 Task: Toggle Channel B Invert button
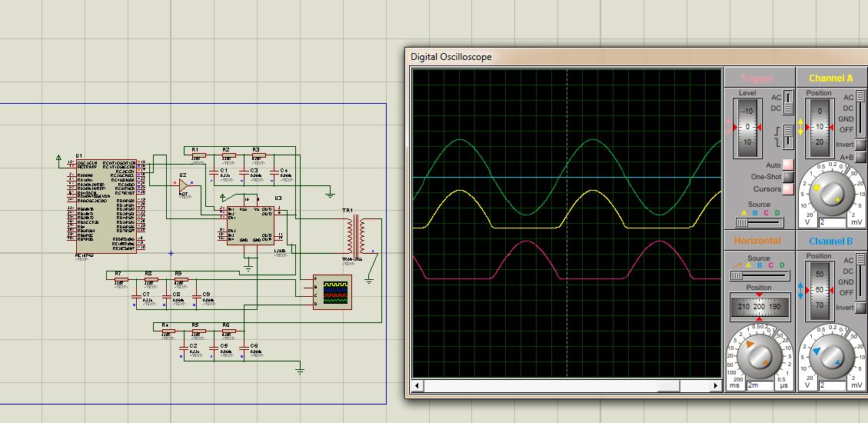click(860, 308)
